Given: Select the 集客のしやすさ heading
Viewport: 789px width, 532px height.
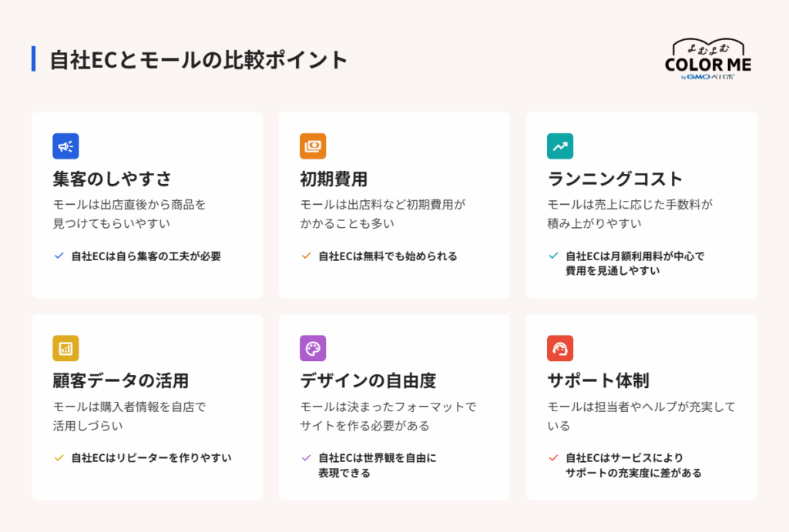Looking at the screenshot, I should (112, 179).
